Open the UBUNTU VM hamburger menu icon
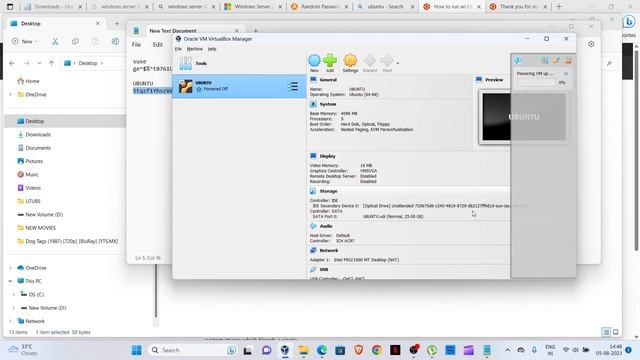 tap(293, 86)
